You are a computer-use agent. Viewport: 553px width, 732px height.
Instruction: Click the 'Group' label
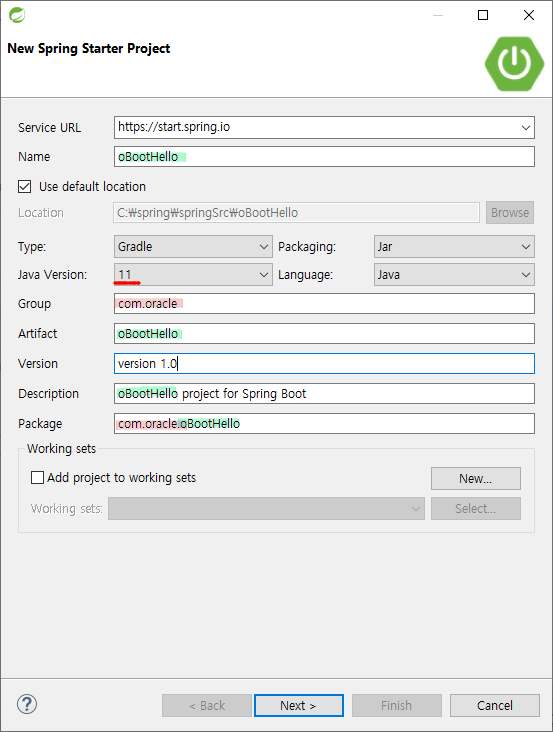click(34, 304)
